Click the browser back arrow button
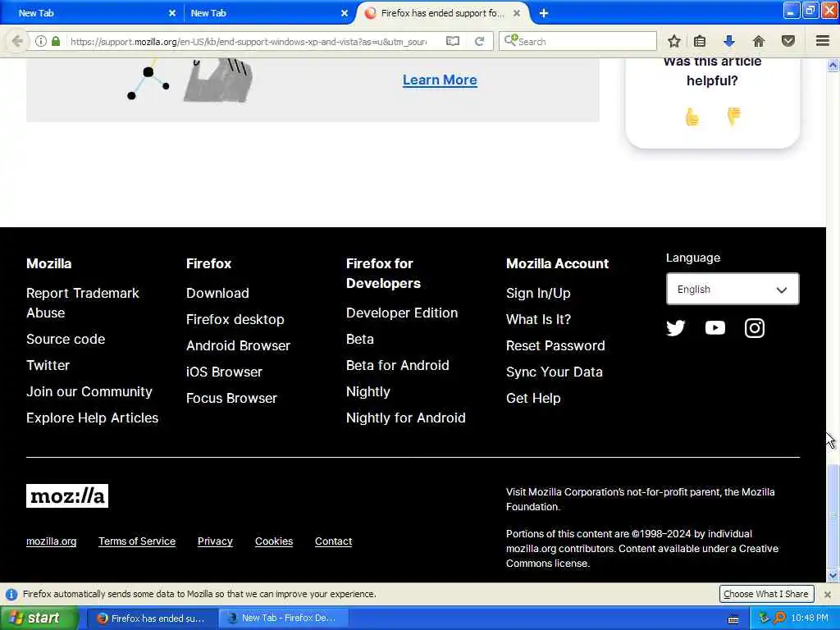The width and height of the screenshot is (840, 630). 17,41
